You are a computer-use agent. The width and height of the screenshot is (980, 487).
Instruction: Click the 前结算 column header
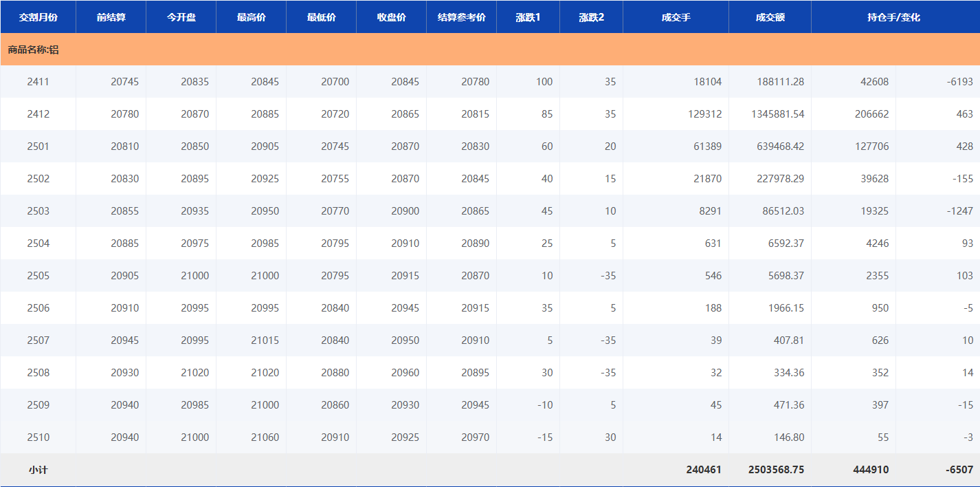tap(111, 17)
